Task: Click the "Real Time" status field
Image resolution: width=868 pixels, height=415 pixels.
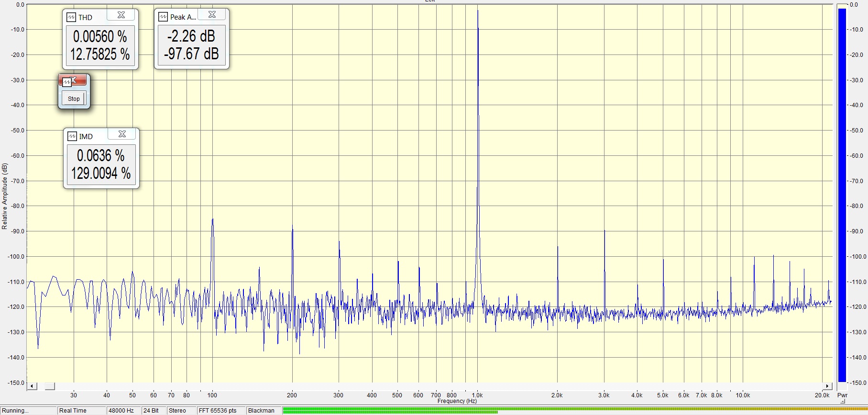Action: tap(81, 410)
